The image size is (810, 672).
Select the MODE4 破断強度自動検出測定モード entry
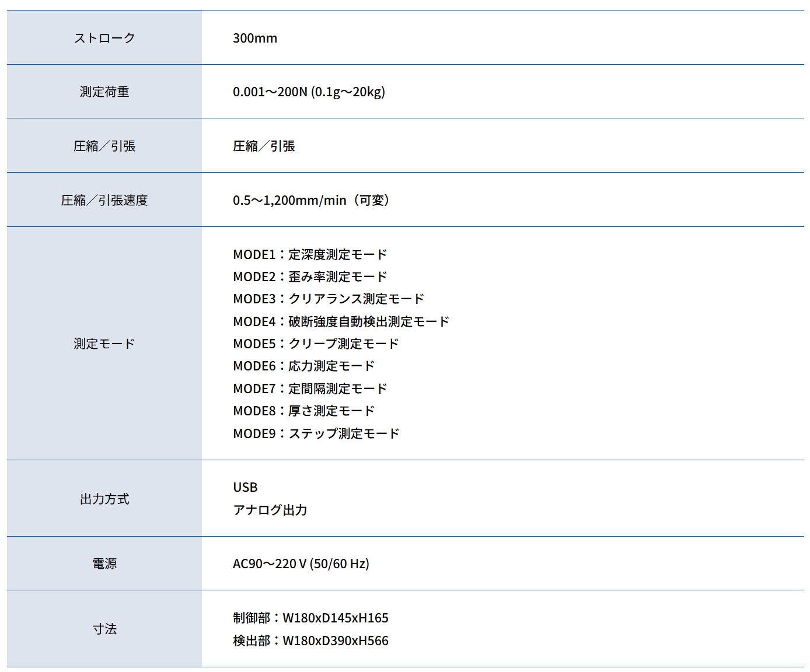pos(341,321)
